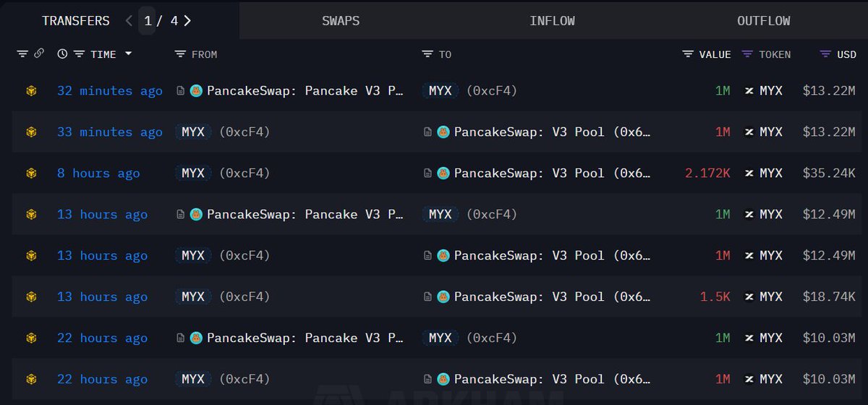
Task: Click PancakeSwap logo in 33 minutes row
Action: coord(443,132)
